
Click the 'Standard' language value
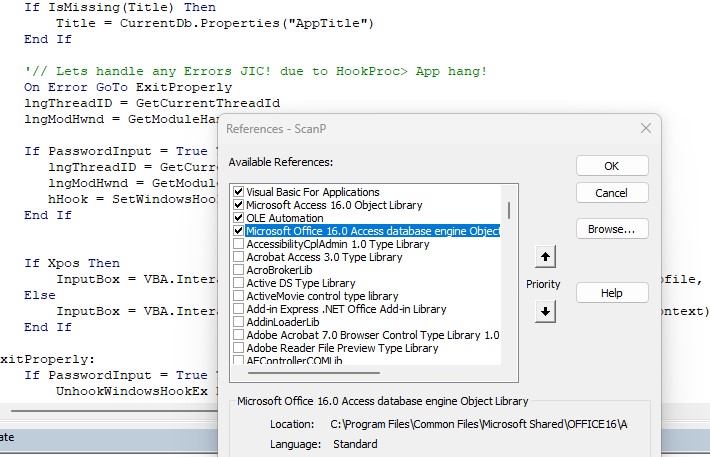355,444
